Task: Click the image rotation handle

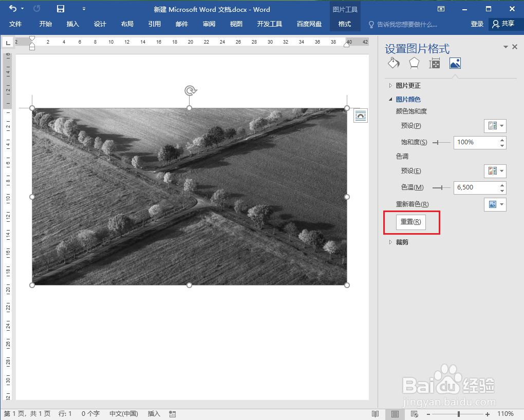Action: (190, 90)
